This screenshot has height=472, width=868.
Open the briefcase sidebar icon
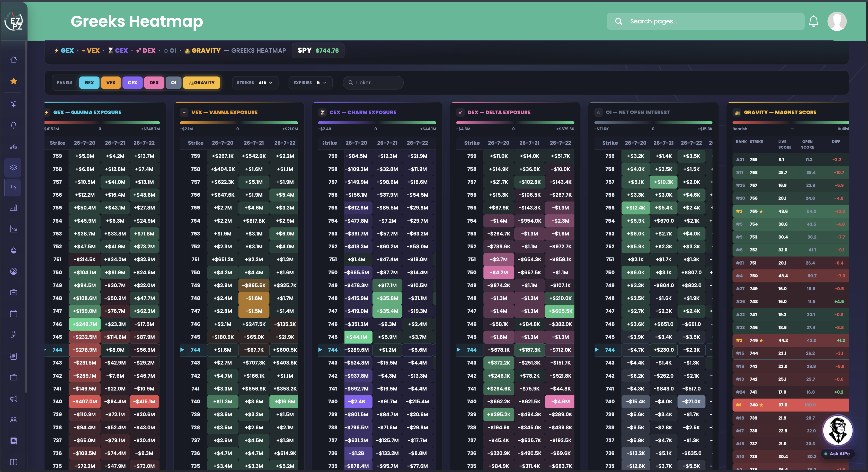click(x=13, y=292)
